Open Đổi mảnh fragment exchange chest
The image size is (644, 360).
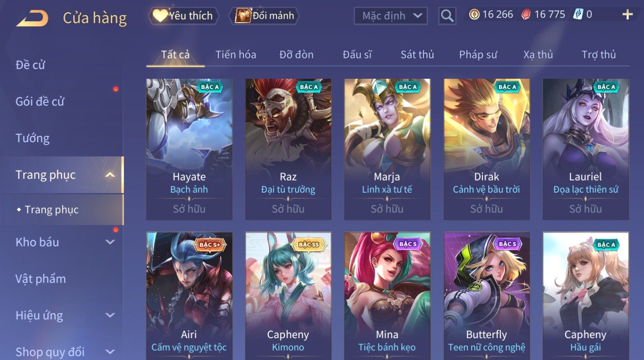(x=264, y=16)
